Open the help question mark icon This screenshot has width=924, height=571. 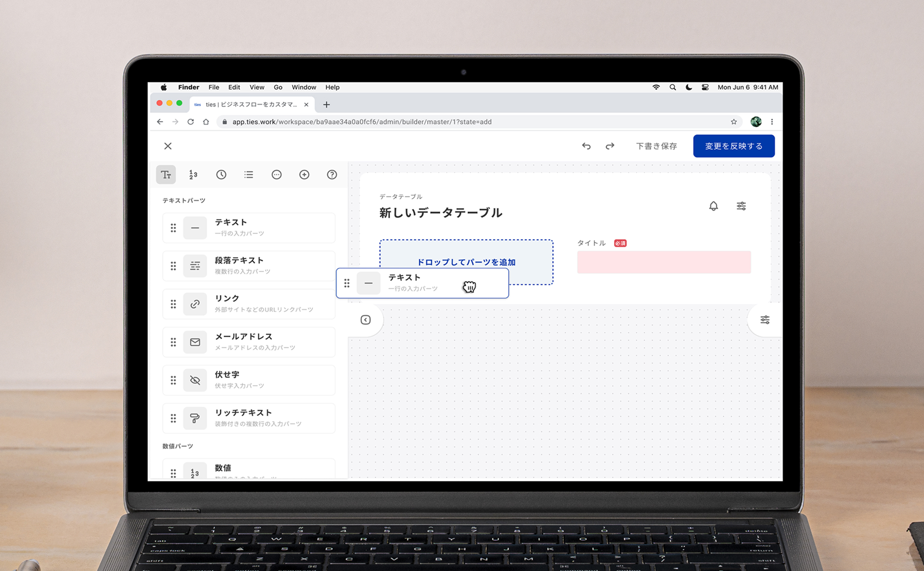332,175
